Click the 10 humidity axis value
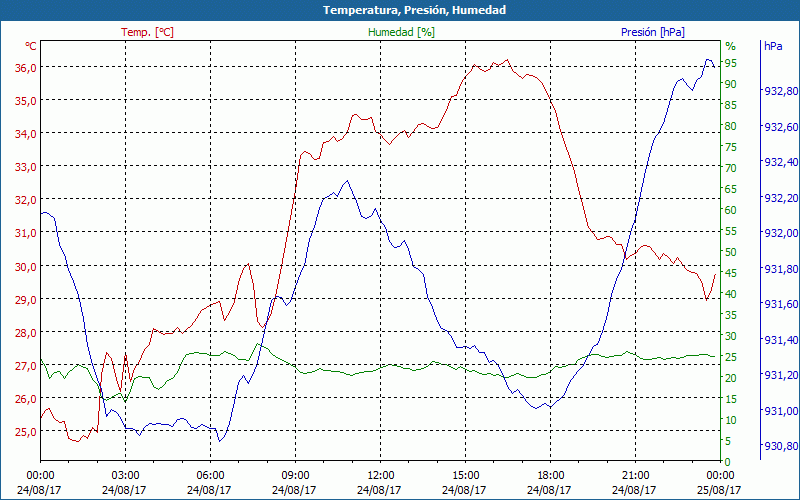This screenshot has width=800, height=500. pos(731,420)
